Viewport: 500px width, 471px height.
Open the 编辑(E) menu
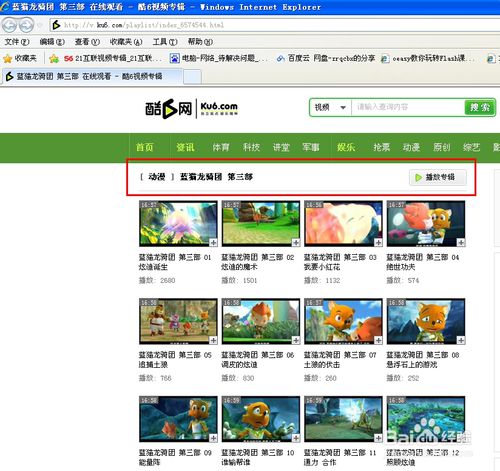[52, 42]
